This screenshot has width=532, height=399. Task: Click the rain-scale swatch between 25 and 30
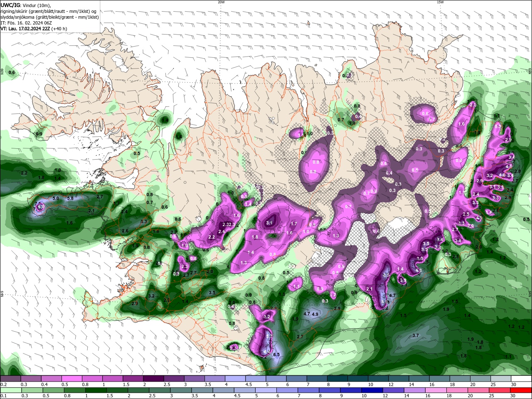[499, 390]
